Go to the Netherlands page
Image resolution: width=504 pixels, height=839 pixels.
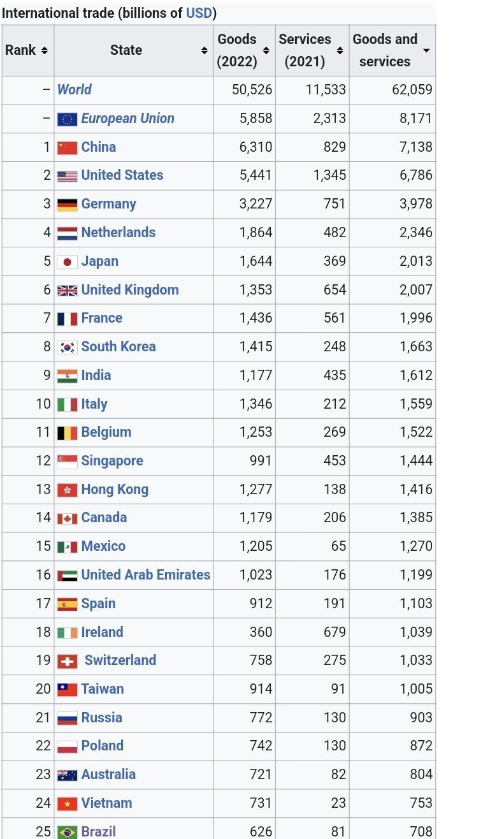(x=118, y=233)
